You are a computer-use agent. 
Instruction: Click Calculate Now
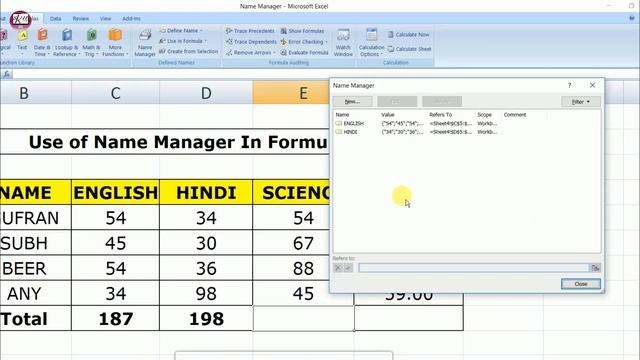click(408, 35)
